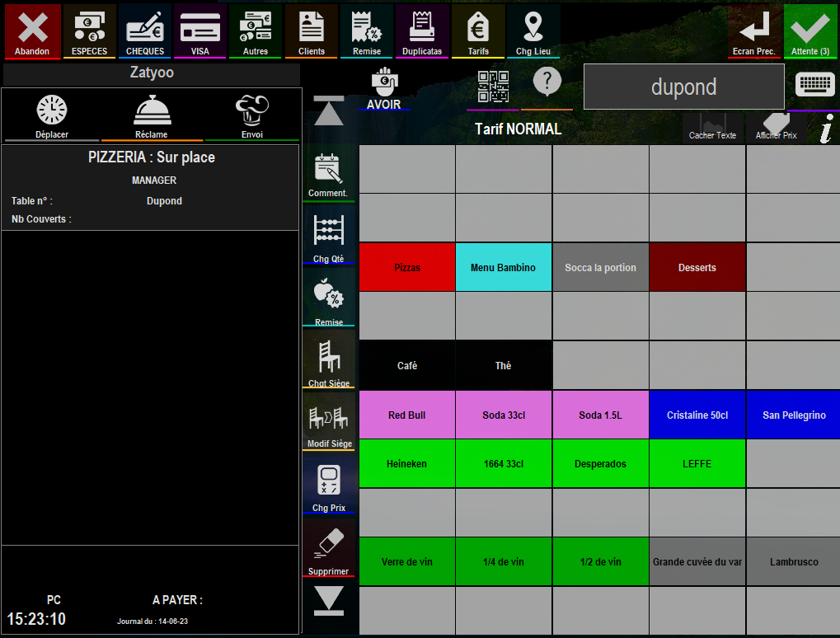The width and height of the screenshot is (840, 638).
Task: Select the cyan Menu Bambino tile
Action: (x=504, y=267)
